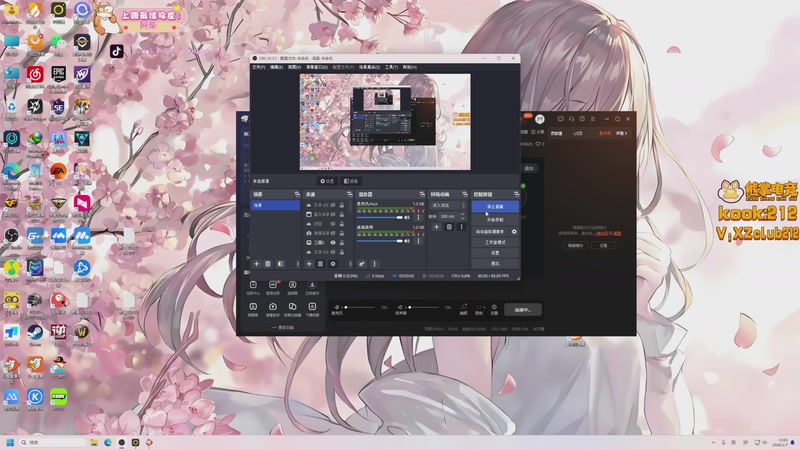This screenshot has width=800, height=450.
Task: Float the Sources dock panel icon
Action: (x=349, y=194)
